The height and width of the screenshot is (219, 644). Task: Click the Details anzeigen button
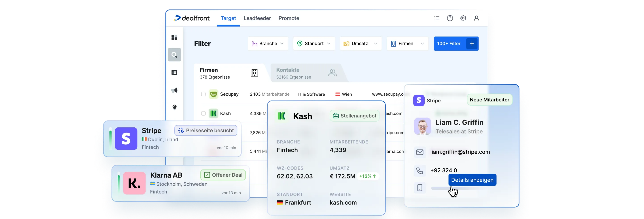472,180
